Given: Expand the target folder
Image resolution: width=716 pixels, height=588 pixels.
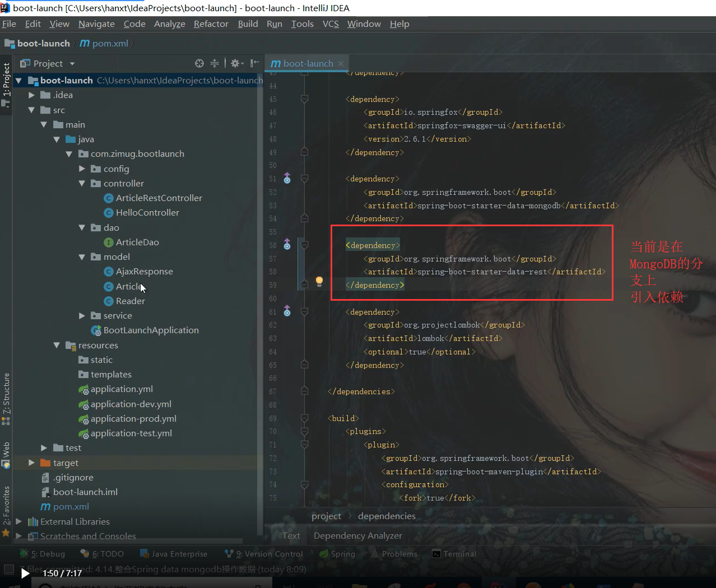Looking at the screenshot, I should click(x=31, y=463).
